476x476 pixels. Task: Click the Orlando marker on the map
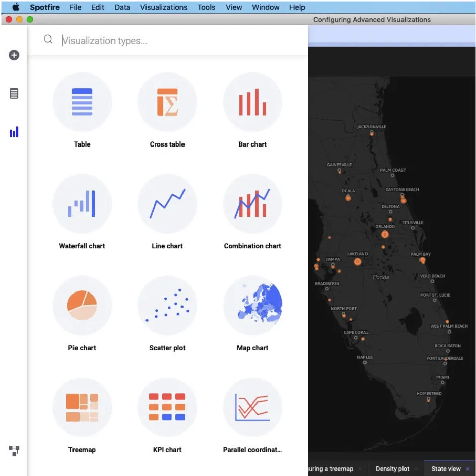385,234
